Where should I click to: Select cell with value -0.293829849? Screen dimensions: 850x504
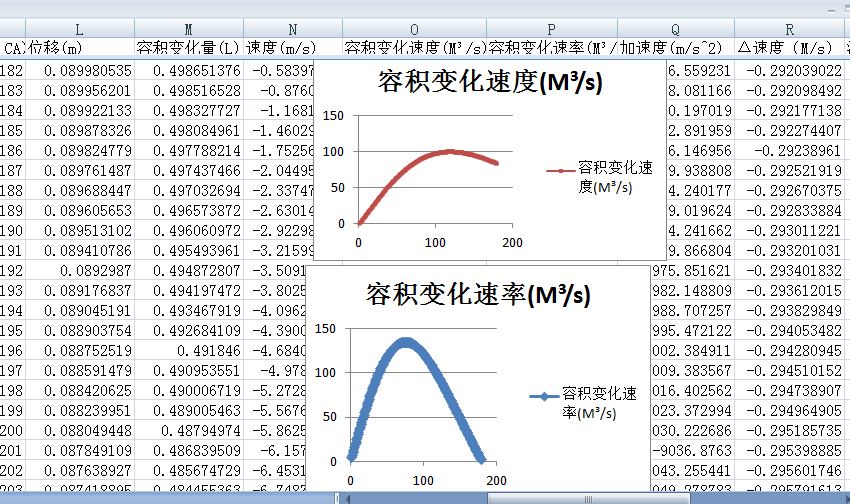click(x=789, y=311)
